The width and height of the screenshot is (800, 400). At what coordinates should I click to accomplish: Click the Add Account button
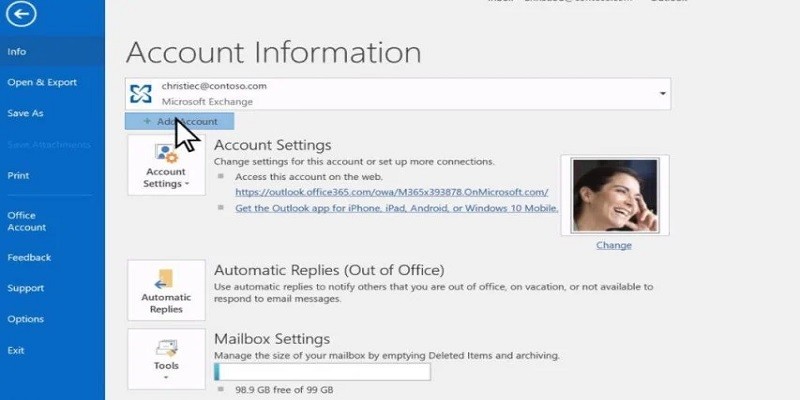[180, 121]
